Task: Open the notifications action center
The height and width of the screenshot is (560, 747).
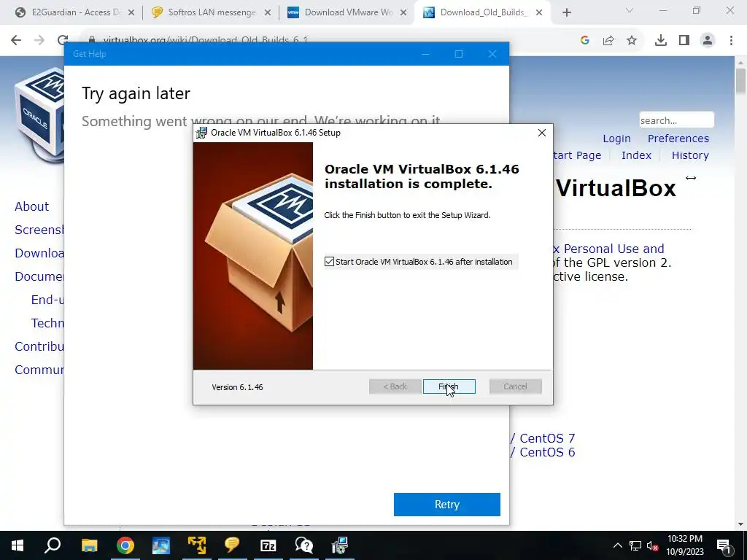Action: [724, 545]
